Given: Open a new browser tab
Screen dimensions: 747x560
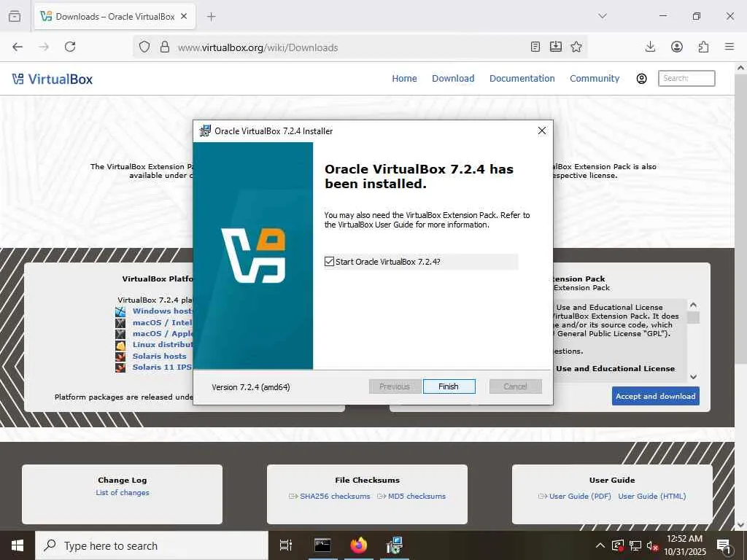Looking at the screenshot, I should (212, 17).
